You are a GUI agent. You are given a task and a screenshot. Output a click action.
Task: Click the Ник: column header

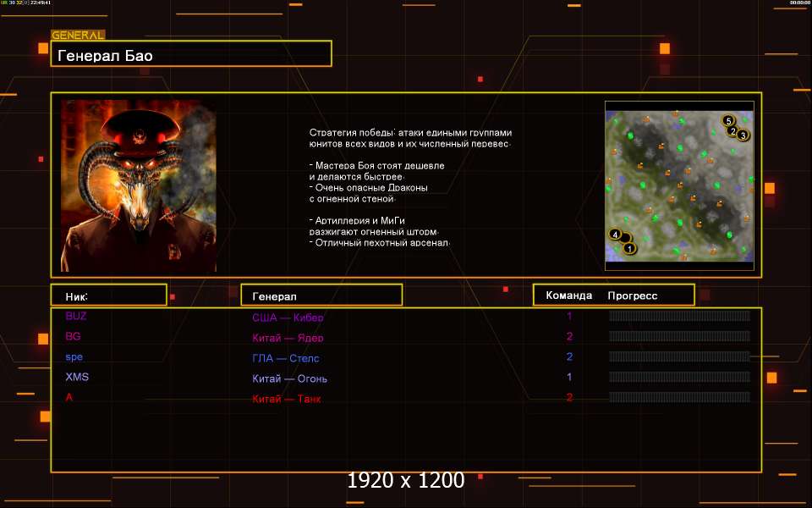[x=109, y=295]
